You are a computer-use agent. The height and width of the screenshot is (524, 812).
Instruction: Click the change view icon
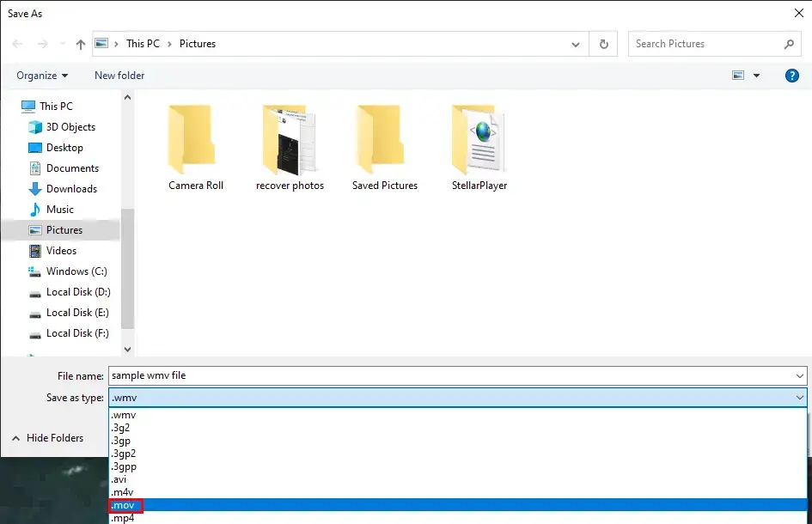tap(738, 76)
